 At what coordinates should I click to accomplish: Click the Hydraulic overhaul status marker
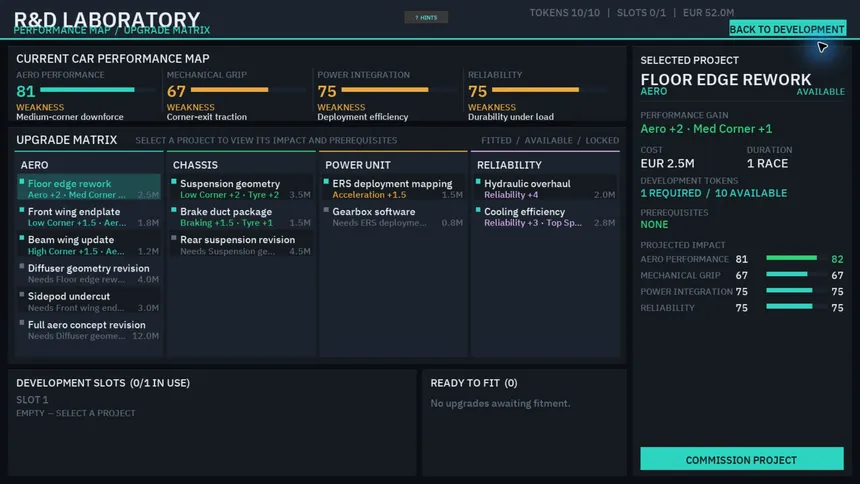(478, 181)
